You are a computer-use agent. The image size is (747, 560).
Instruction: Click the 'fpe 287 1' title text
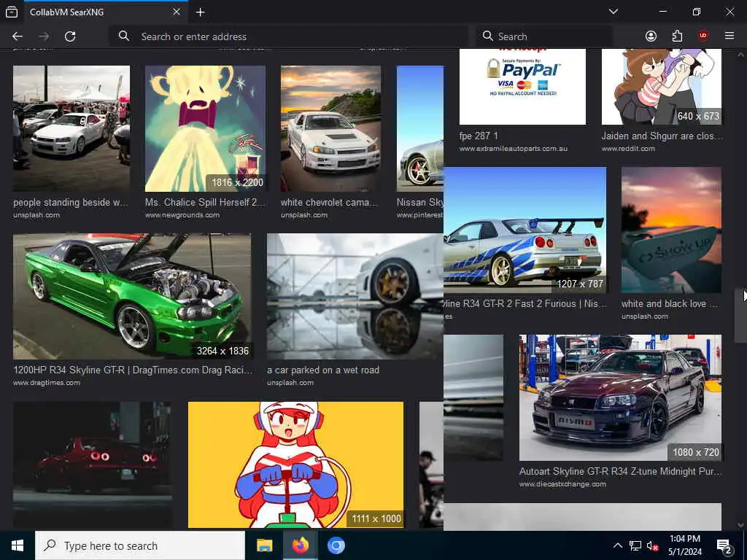[479, 136]
